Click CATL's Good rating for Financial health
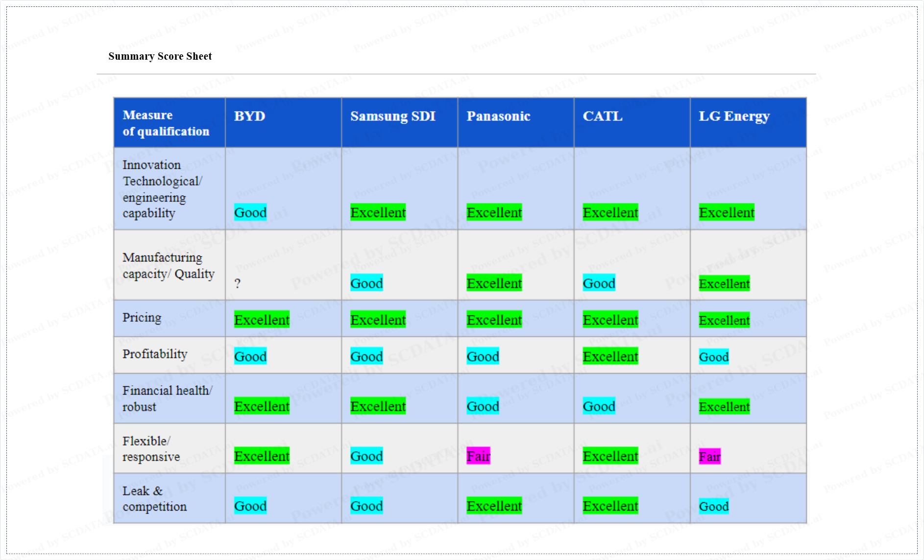 point(599,406)
